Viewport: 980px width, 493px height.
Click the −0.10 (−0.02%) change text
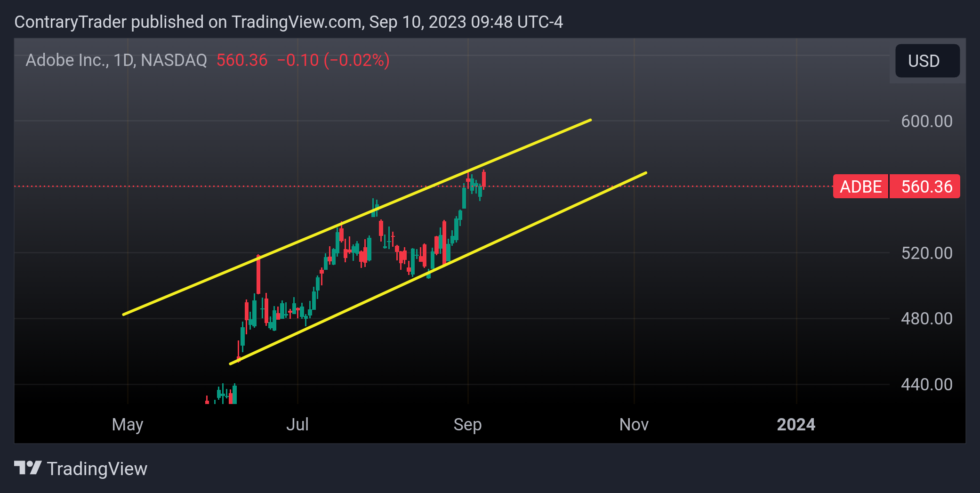(x=333, y=60)
